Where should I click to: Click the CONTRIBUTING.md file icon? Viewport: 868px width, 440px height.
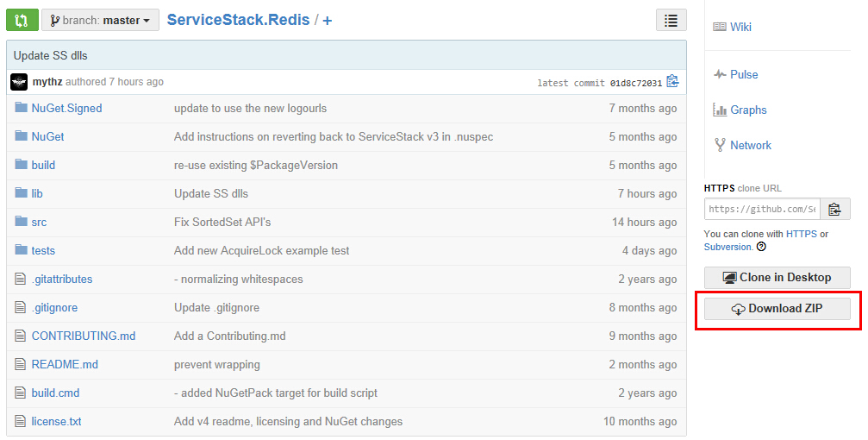[x=21, y=336]
